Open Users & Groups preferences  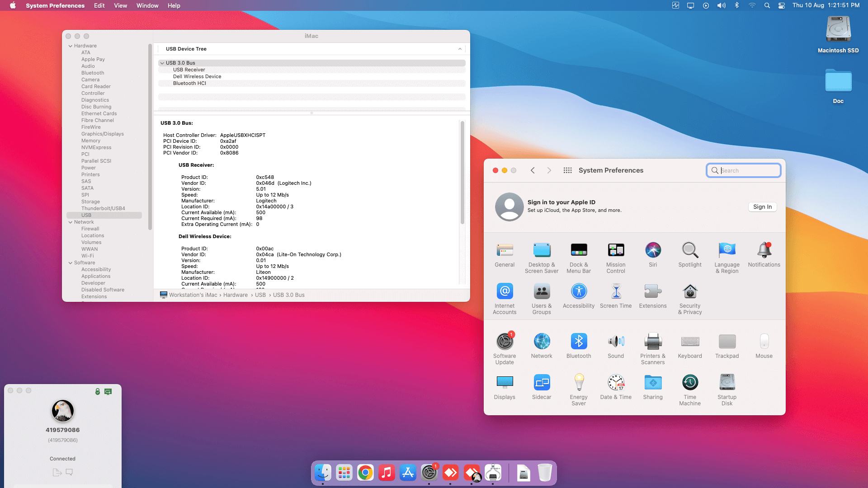pos(542,299)
